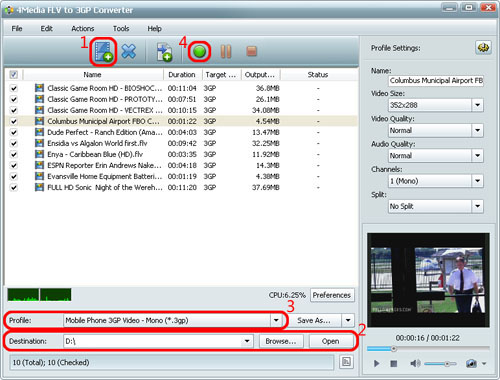
Task: Click file icon of ESPN Reporter row
Action: pos(39,165)
